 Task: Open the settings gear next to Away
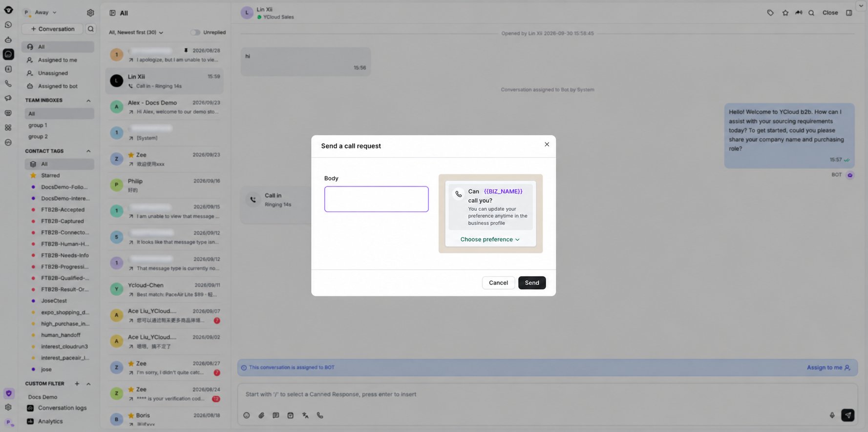click(x=90, y=13)
